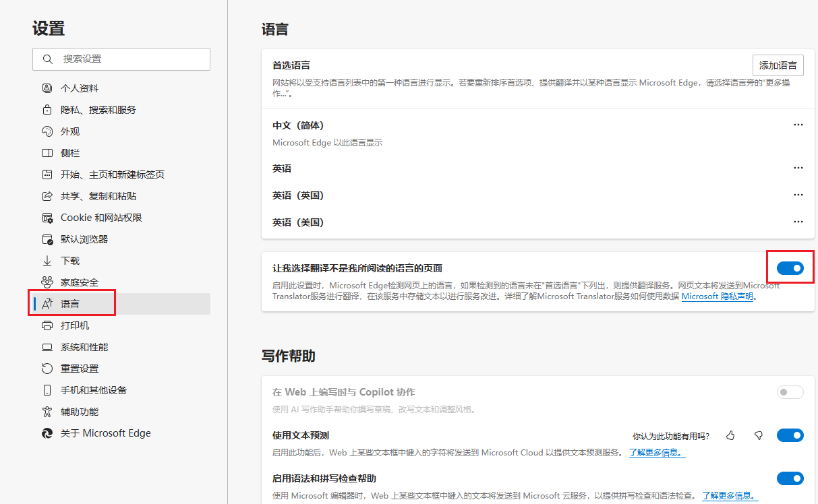Enable 在 Web 上编写时与 Copilot 协作
Screen dimensions: 818x504
(790, 391)
